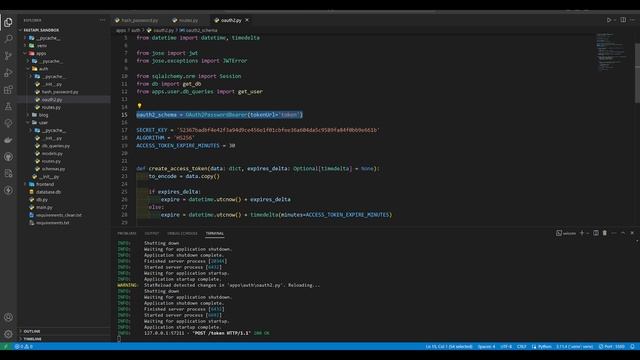
Task: Open database.db in the file tree
Action: pyautogui.click(x=49, y=192)
